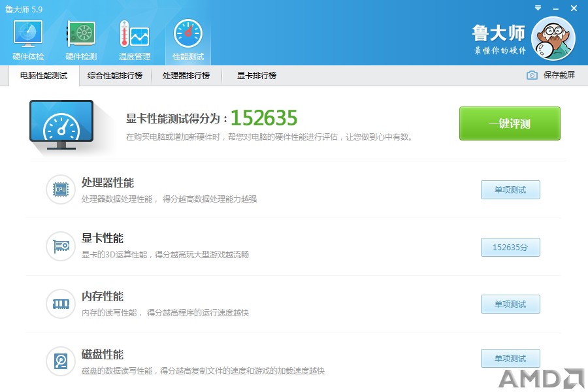
Task: Run 单项测试 for 内存性能
Action: pos(510,304)
